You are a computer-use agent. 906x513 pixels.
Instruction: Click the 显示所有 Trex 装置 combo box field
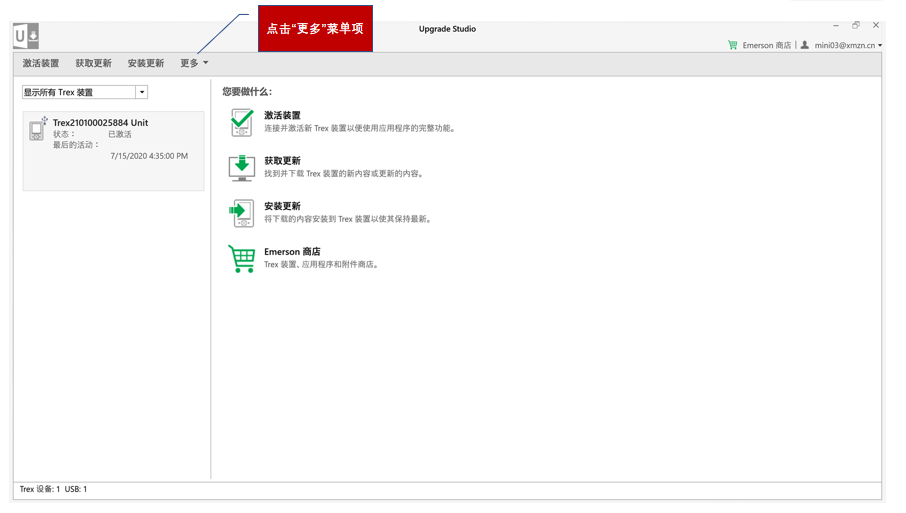[x=78, y=92]
